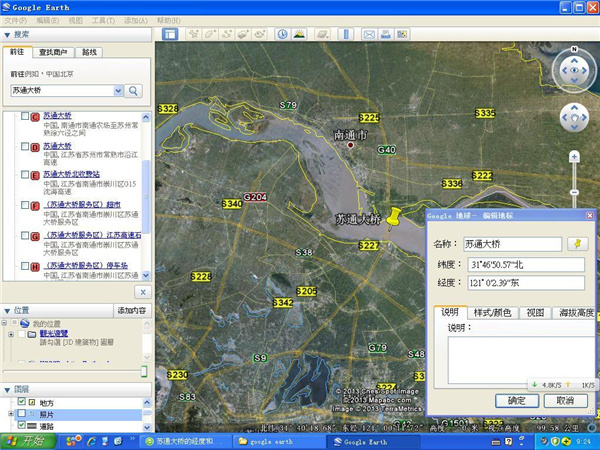Click the add image overlay toolbar icon
This screenshot has height=450, width=600.
point(243,34)
